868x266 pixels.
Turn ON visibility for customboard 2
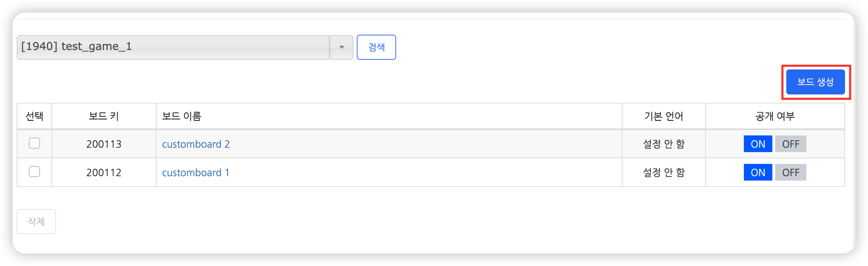(758, 144)
